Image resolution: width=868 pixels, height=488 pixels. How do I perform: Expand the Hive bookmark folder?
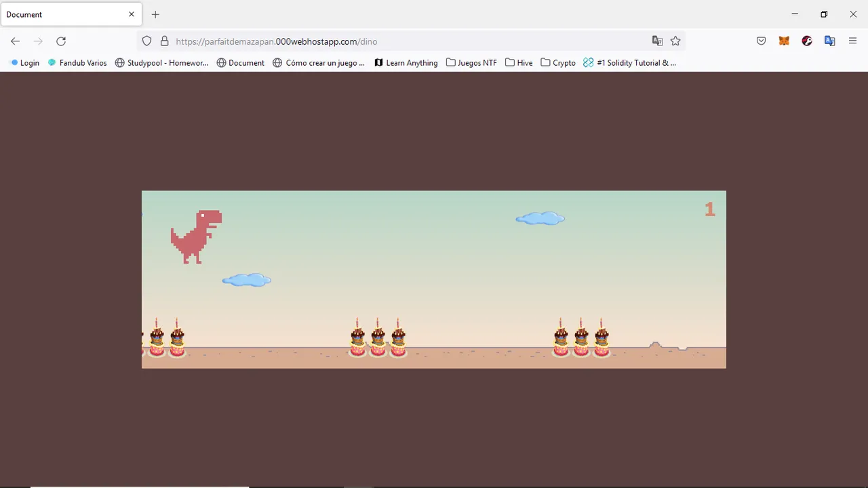click(x=519, y=62)
